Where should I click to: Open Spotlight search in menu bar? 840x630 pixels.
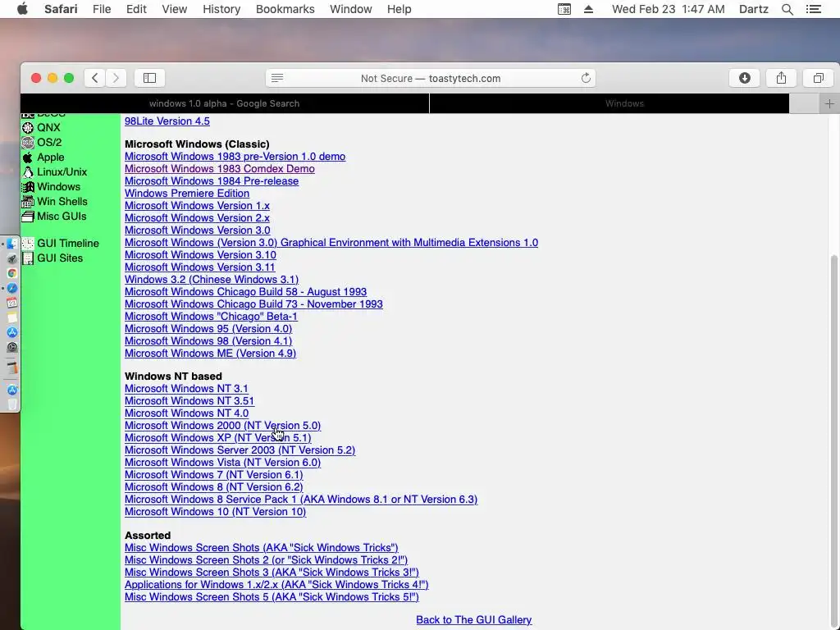pyautogui.click(x=787, y=9)
